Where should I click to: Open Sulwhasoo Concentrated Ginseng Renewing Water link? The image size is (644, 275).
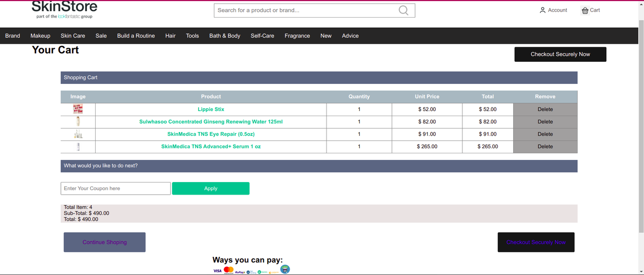pos(211,122)
